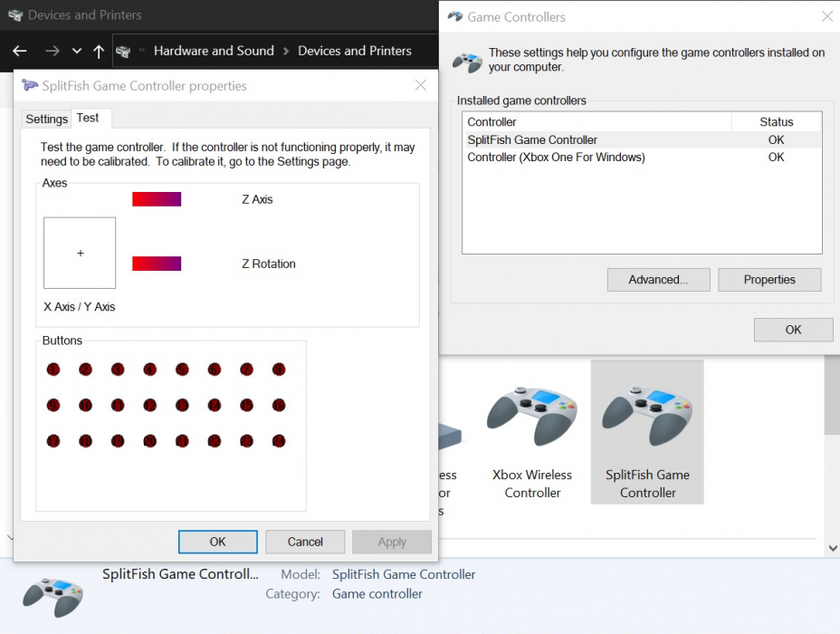Open Advanced game controller settings
The image size is (840, 634).
[x=658, y=280]
